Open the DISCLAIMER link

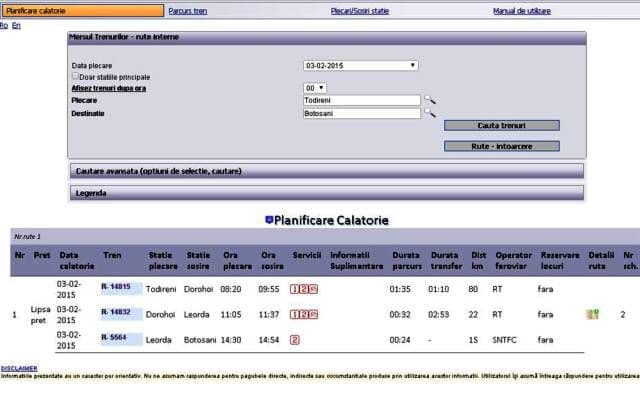tap(19, 368)
